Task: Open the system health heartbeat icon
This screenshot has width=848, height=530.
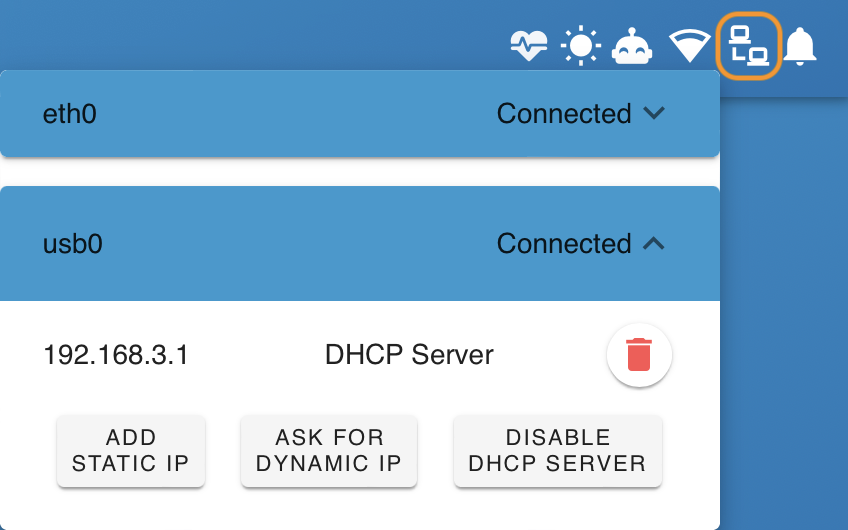Action: [x=529, y=46]
